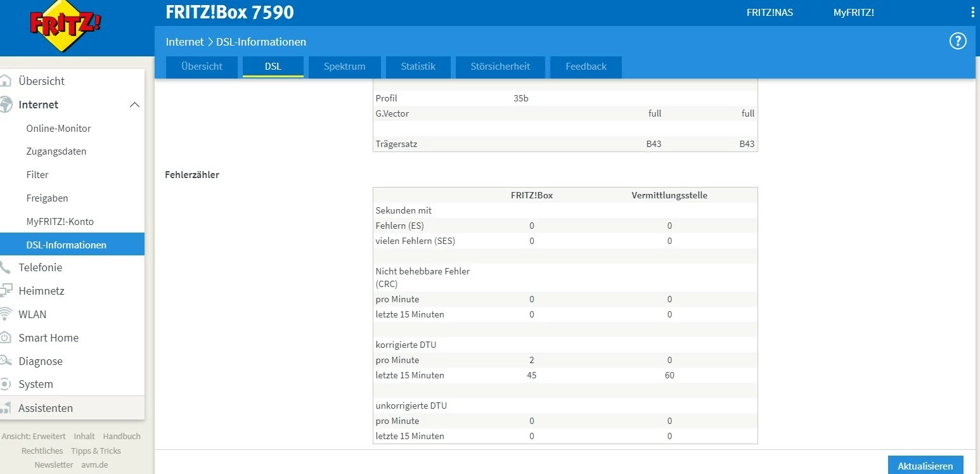
Task: Click the FRITZ!Box column header
Action: pyautogui.click(x=532, y=195)
